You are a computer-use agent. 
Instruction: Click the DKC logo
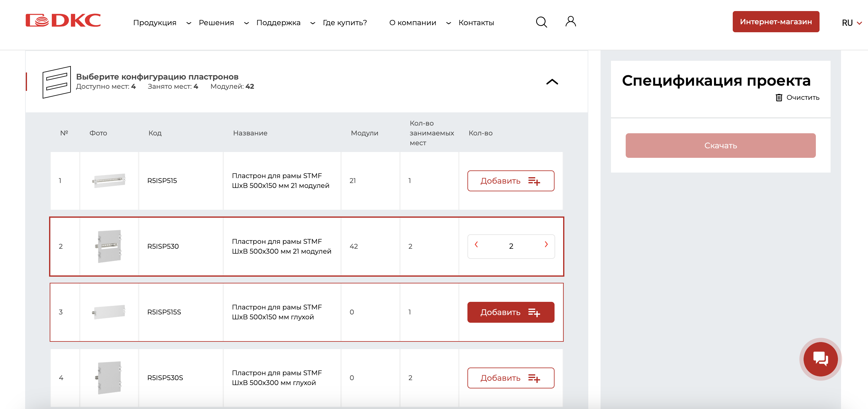[x=63, y=20]
